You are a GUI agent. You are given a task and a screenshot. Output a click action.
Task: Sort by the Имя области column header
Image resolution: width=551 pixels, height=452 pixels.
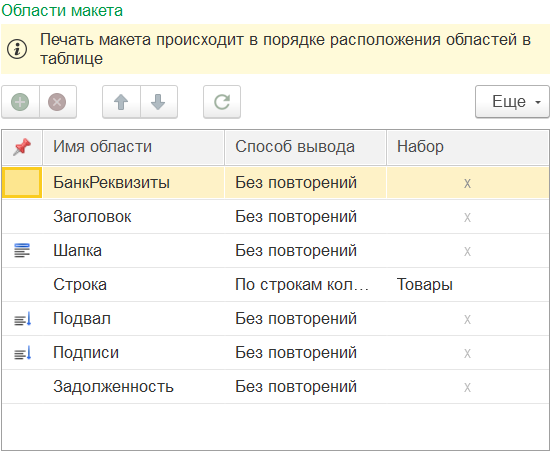coord(133,147)
